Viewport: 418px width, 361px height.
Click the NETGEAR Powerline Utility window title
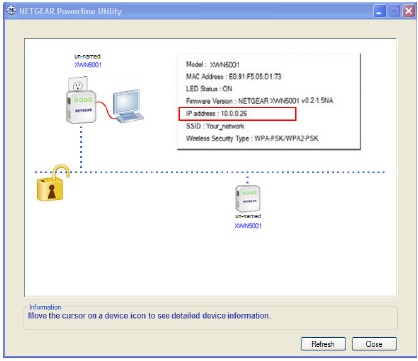pyautogui.click(x=71, y=11)
